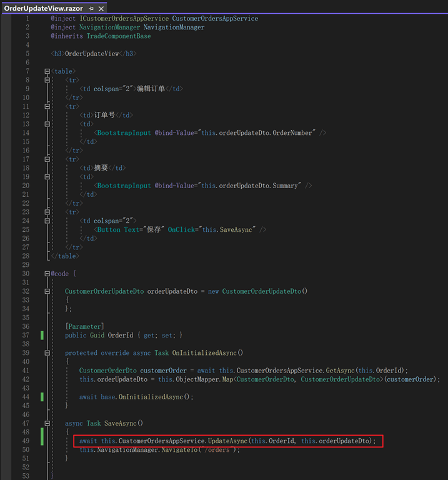This screenshot has width=448, height=480.
Task: Collapse the OnInitializedAsync method on line 39
Action: click(x=47, y=353)
